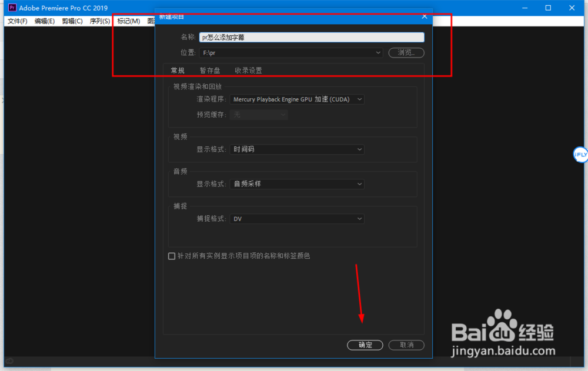Close the Adobe Premiere Pro window
The width and height of the screenshot is (588, 371).
coord(572,8)
